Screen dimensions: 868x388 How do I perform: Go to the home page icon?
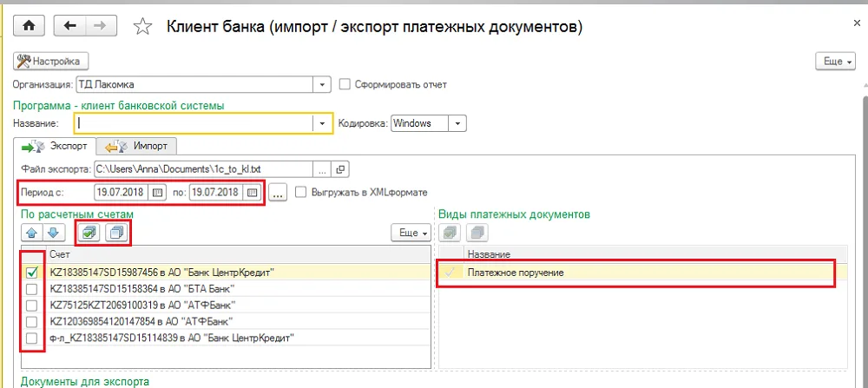pyautogui.click(x=31, y=26)
